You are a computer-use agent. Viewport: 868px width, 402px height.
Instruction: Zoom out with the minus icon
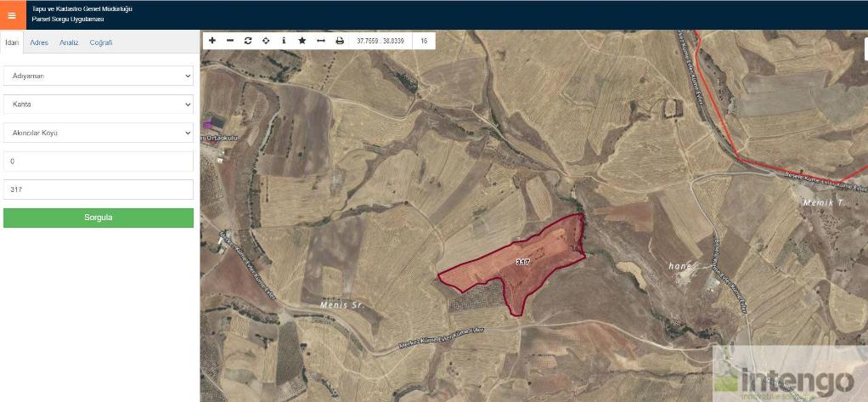click(x=230, y=41)
